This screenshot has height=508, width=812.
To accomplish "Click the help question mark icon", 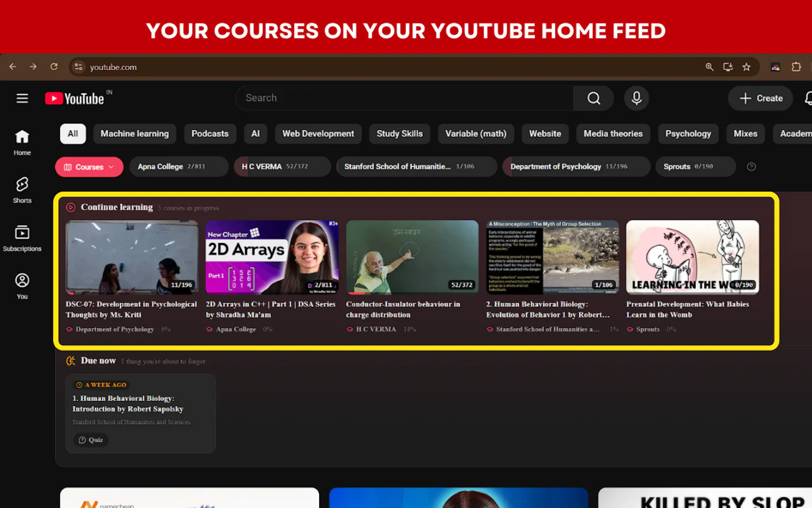I will (751, 167).
